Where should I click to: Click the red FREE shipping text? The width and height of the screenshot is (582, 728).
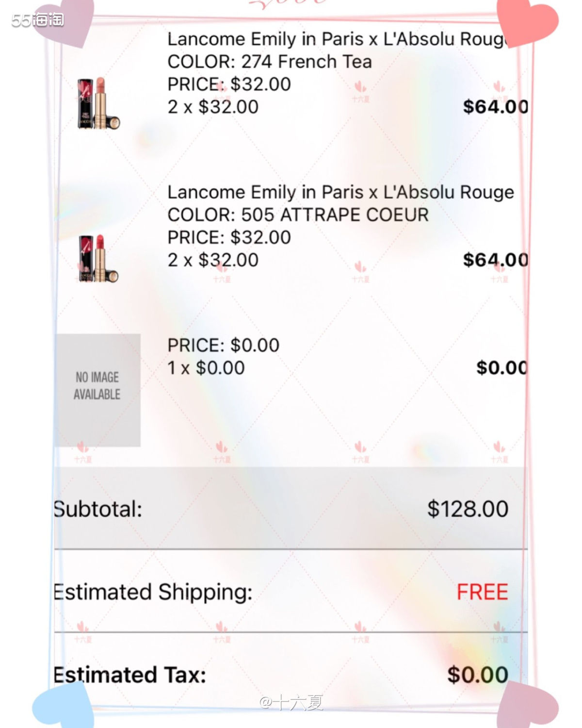[x=482, y=592]
